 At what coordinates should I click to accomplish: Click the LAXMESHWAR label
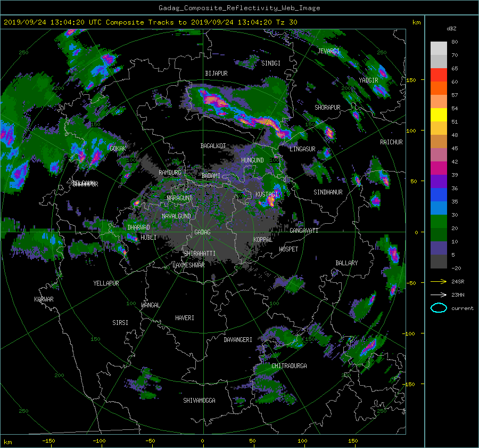[x=188, y=265]
